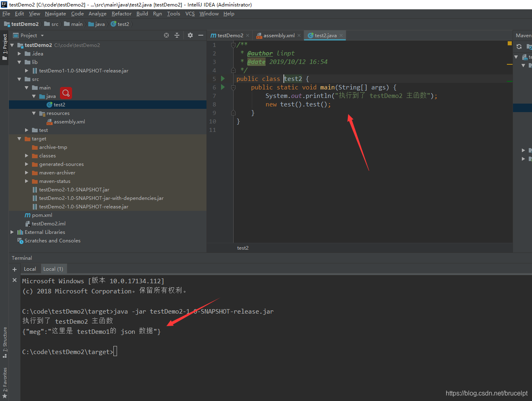
Task: Open the VCS menu
Action: (x=190, y=14)
